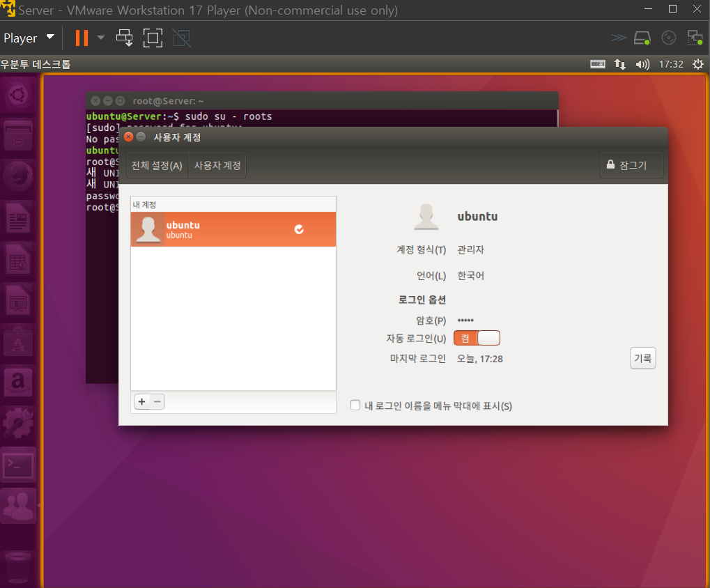Open the Files manager in launcher

coord(18,137)
